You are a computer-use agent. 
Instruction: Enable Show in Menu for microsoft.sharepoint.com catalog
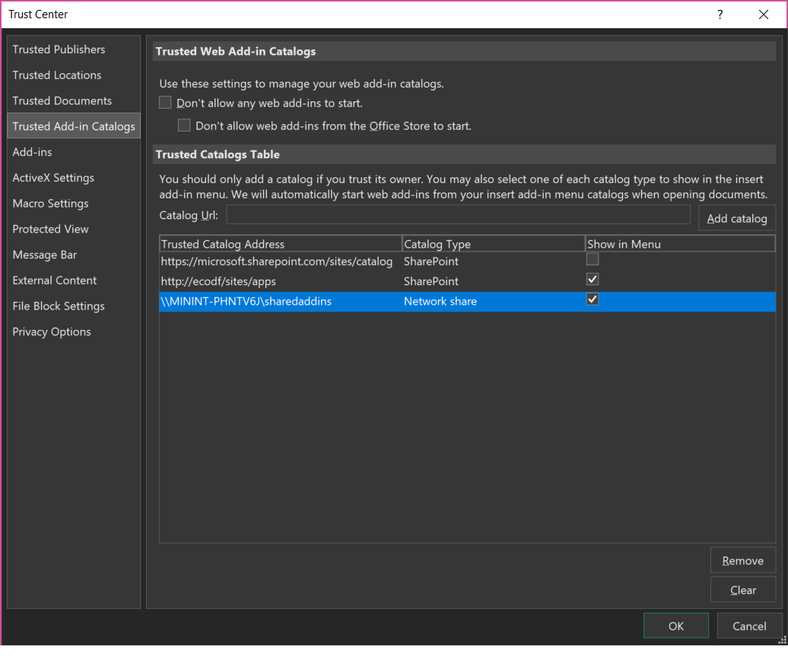(x=592, y=258)
